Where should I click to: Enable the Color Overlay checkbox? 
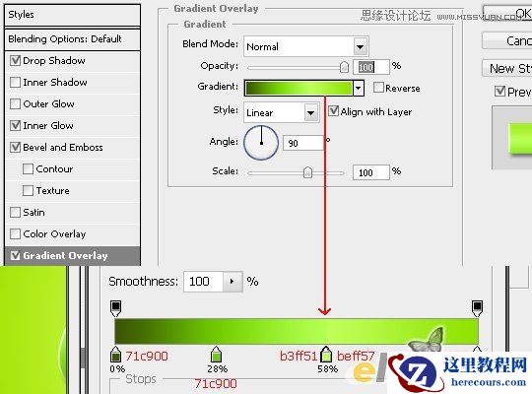pyautogui.click(x=15, y=233)
